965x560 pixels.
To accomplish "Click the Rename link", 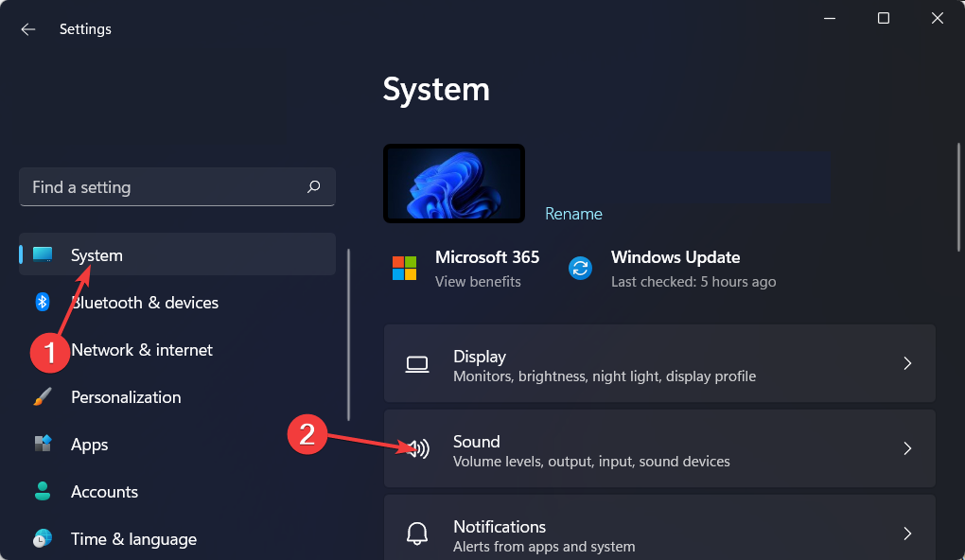I will pos(573,213).
